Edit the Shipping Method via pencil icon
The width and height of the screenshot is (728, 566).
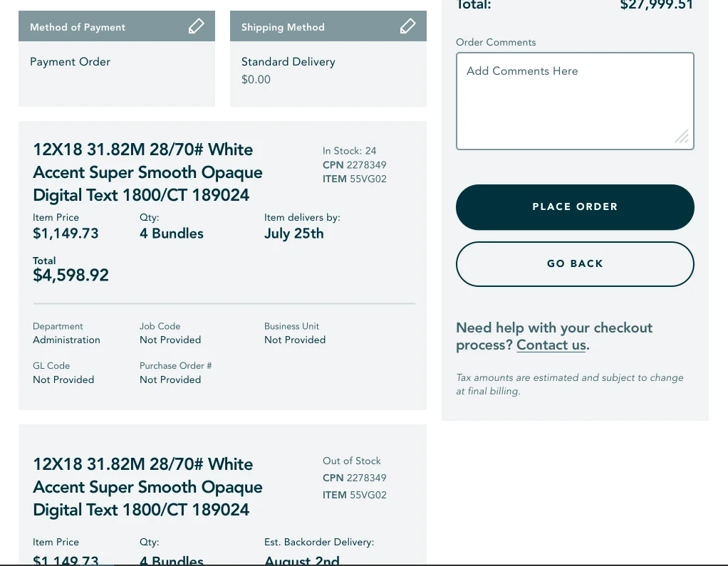pos(407,26)
